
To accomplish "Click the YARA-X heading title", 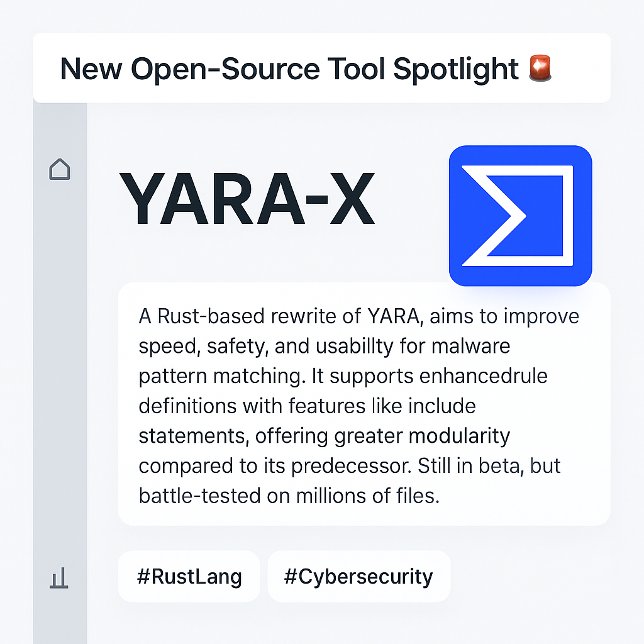I will click(x=247, y=199).
